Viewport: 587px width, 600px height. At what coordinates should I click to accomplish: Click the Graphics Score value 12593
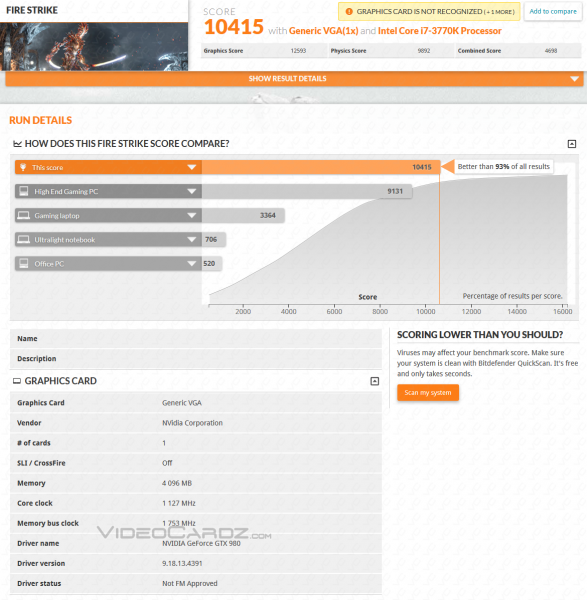pos(298,51)
